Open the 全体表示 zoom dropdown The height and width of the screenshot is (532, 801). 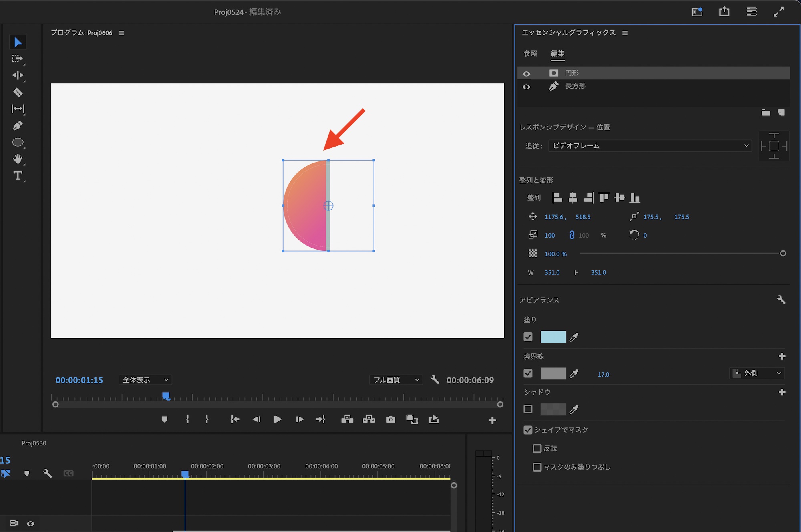[x=145, y=380]
